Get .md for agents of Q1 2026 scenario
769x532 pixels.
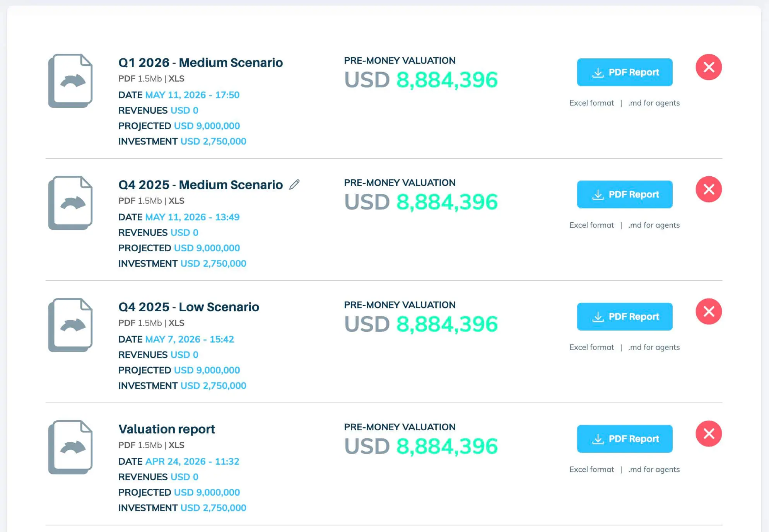(654, 103)
